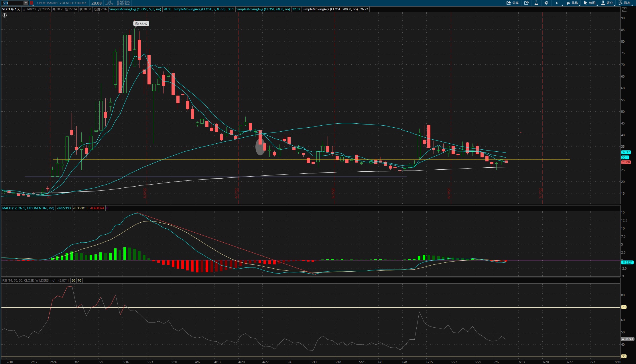The height and width of the screenshot is (364, 636).
Task: Click the MACD diff value -0.468374
Action: 97,208
